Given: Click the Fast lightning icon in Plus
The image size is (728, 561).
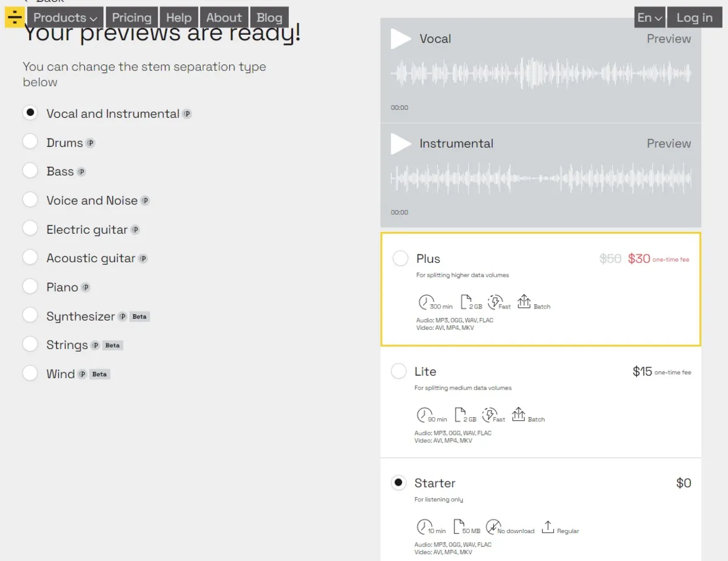Looking at the screenshot, I should pyautogui.click(x=496, y=302).
